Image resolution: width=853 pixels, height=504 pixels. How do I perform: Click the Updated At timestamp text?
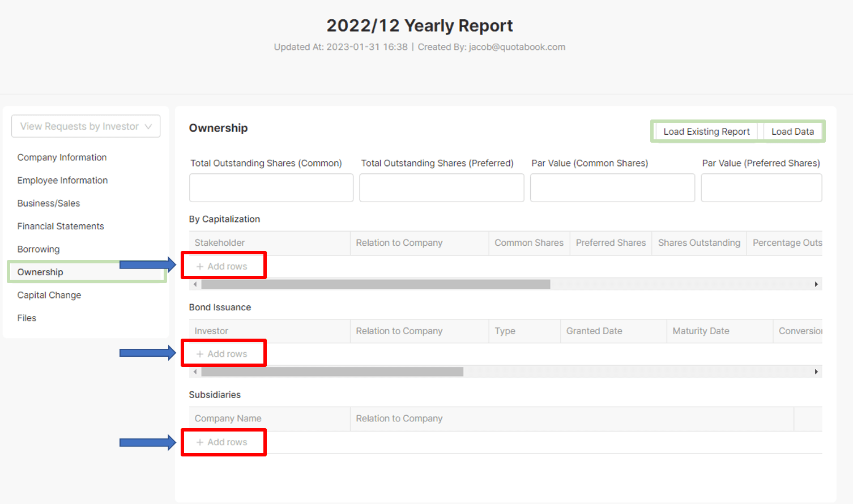pos(341,47)
